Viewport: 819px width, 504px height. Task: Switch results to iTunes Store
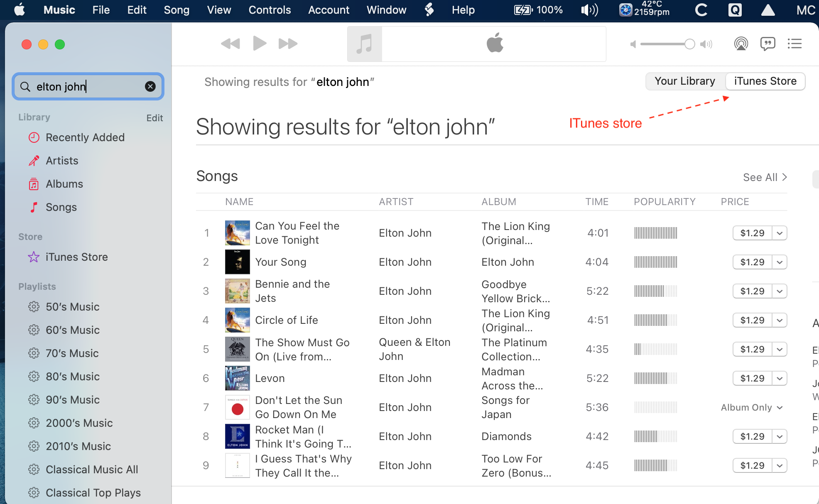[x=765, y=81]
